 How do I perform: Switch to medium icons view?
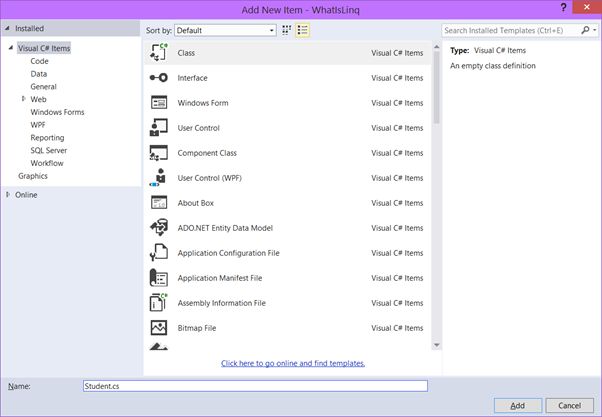(x=286, y=30)
